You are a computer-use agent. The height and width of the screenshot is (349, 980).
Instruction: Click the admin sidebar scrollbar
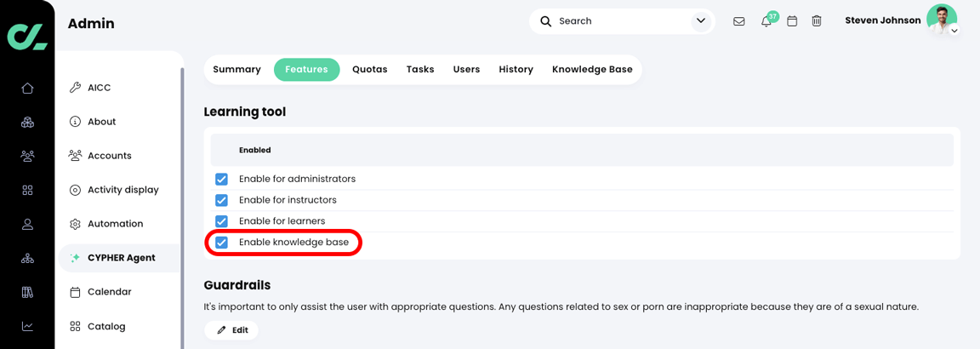click(182, 204)
